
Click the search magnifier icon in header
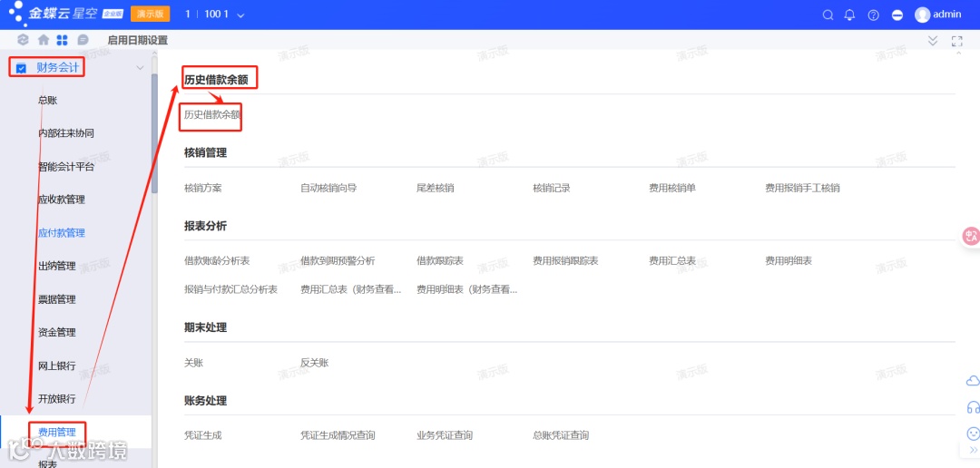828,15
